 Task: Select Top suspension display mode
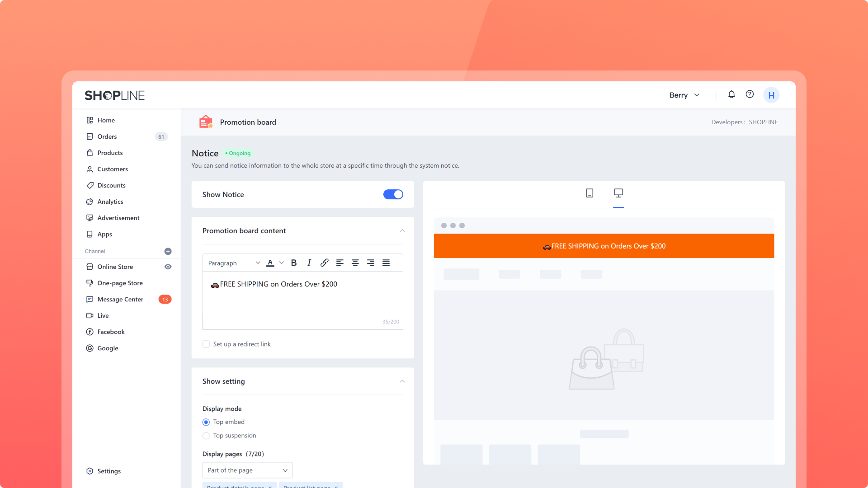[x=206, y=436]
